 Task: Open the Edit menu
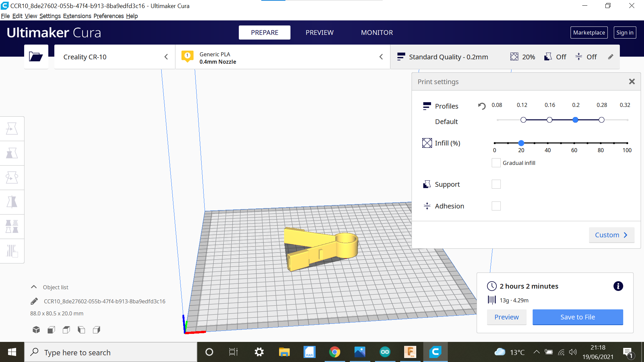pos(17,16)
